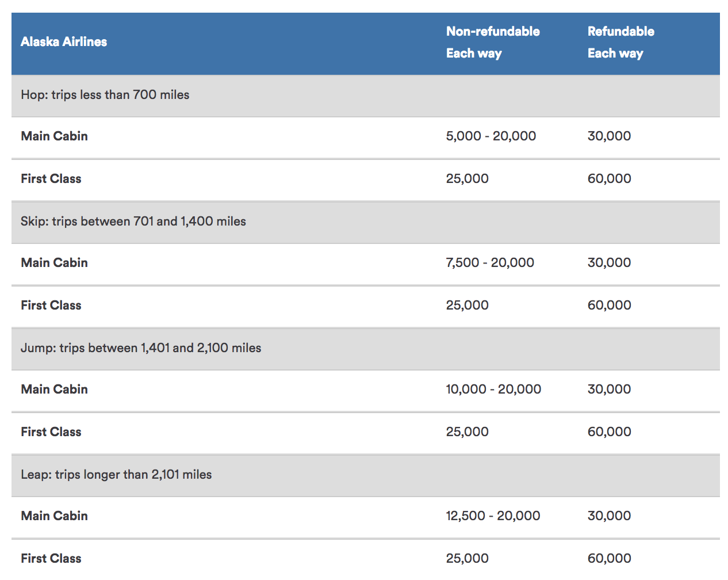The image size is (728, 580).
Task: Select Leap First Class refundable 60,000
Action: point(610,559)
